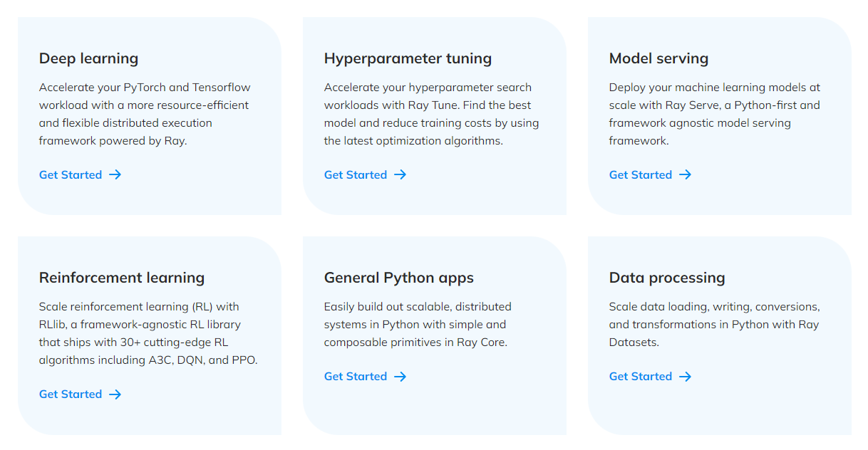Click the arrow icon under Reinforcement learning

[115, 394]
